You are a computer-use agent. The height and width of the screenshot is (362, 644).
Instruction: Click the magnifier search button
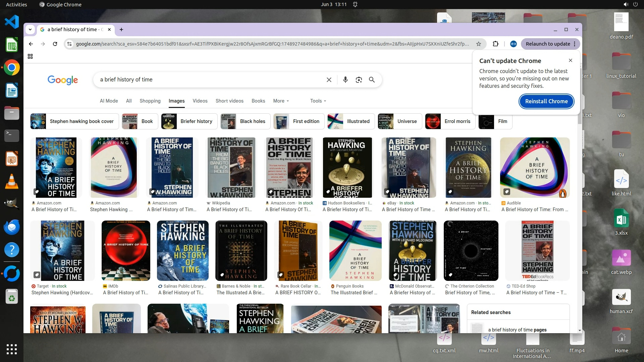click(x=372, y=80)
